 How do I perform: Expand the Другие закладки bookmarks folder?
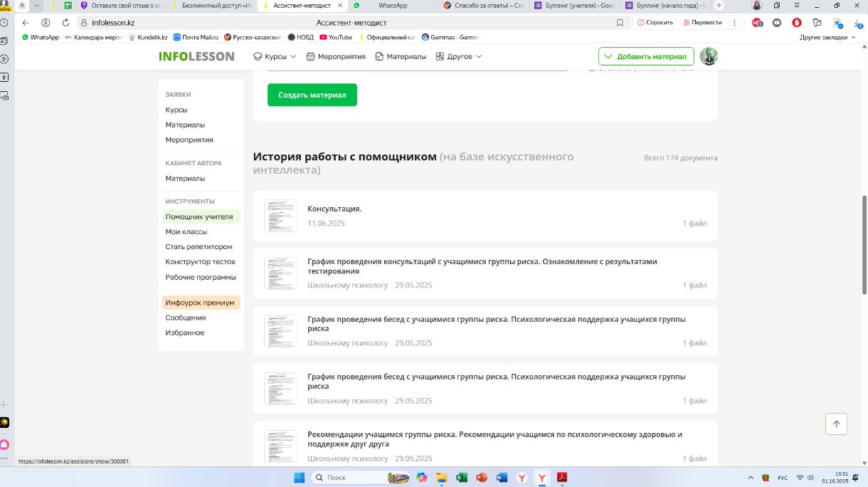[827, 37]
